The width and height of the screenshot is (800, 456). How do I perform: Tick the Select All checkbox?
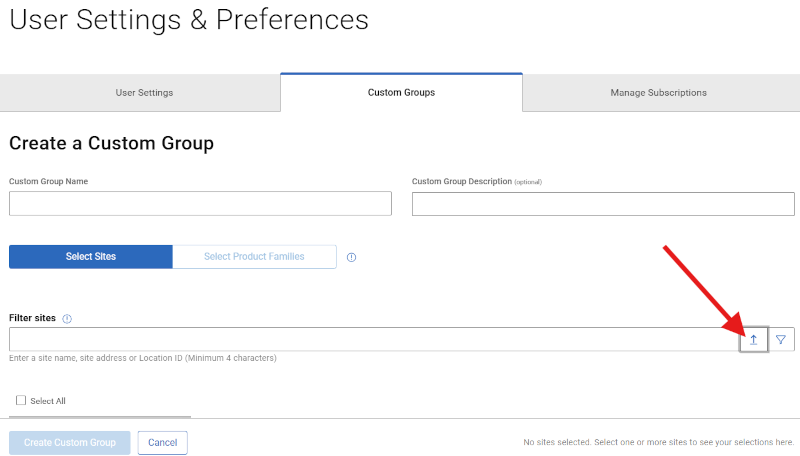point(21,401)
